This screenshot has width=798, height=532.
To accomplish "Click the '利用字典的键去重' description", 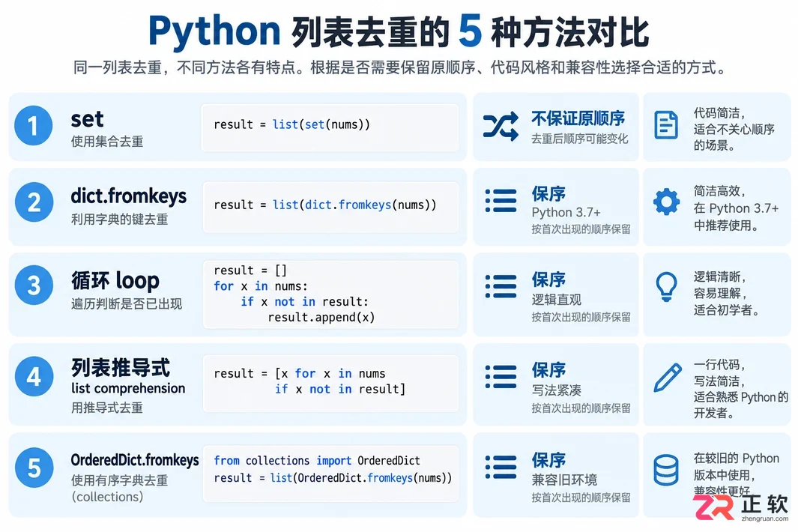I will click(x=119, y=219).
